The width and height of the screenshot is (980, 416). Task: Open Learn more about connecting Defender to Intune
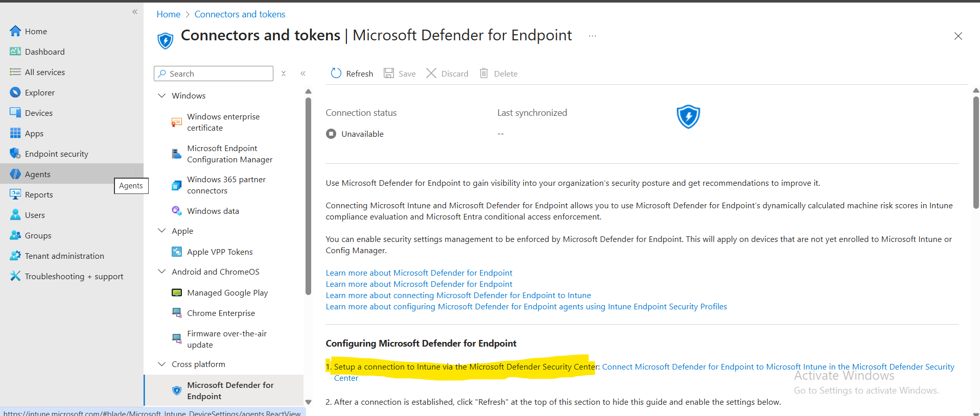pos(458,295)
